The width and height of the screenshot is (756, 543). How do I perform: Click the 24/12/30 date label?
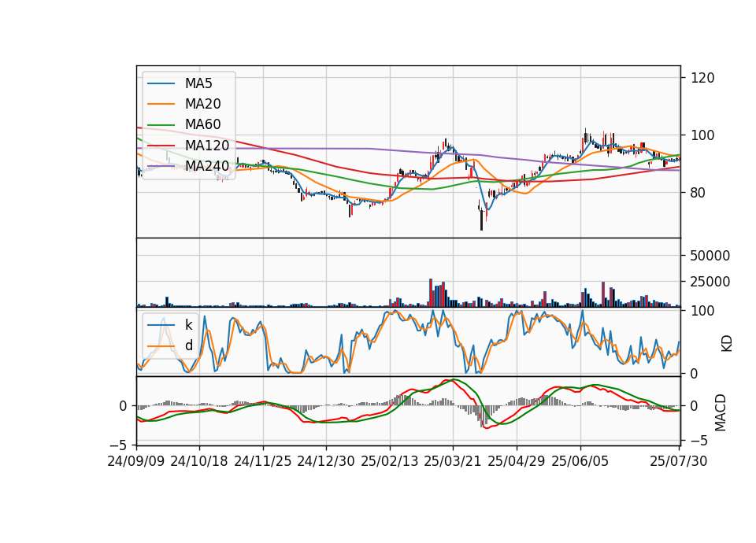326,461
